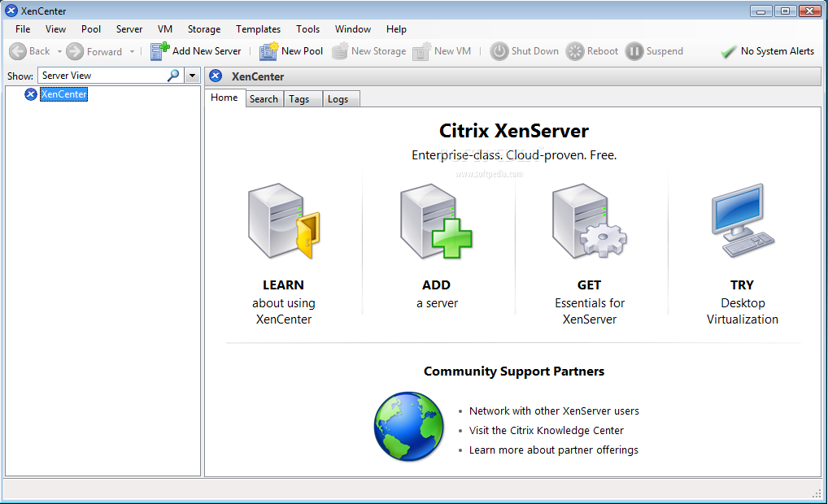Open the Help menu
Screen dimensions: 828x504
(x=396, y=29)
